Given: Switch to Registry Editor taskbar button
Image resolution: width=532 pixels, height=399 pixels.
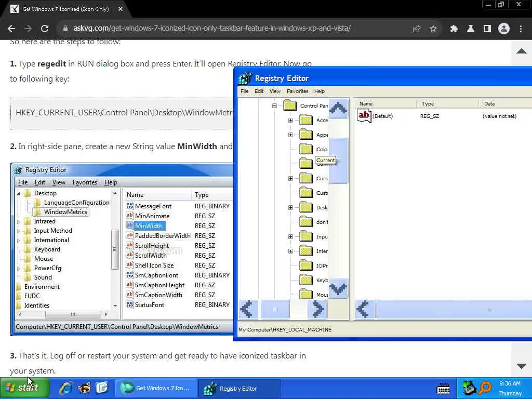Looking at the screenshot, I should coord(239,388).
